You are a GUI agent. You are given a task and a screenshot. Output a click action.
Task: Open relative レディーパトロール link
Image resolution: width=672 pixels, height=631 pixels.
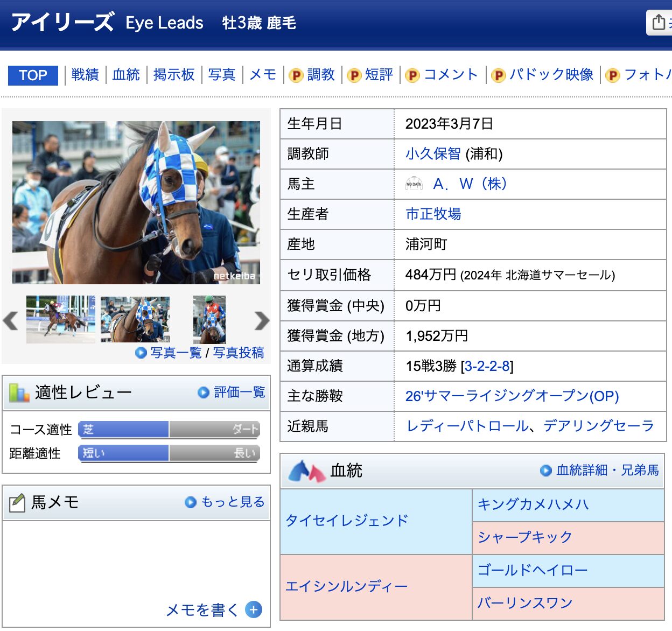[x=467, y=426]
